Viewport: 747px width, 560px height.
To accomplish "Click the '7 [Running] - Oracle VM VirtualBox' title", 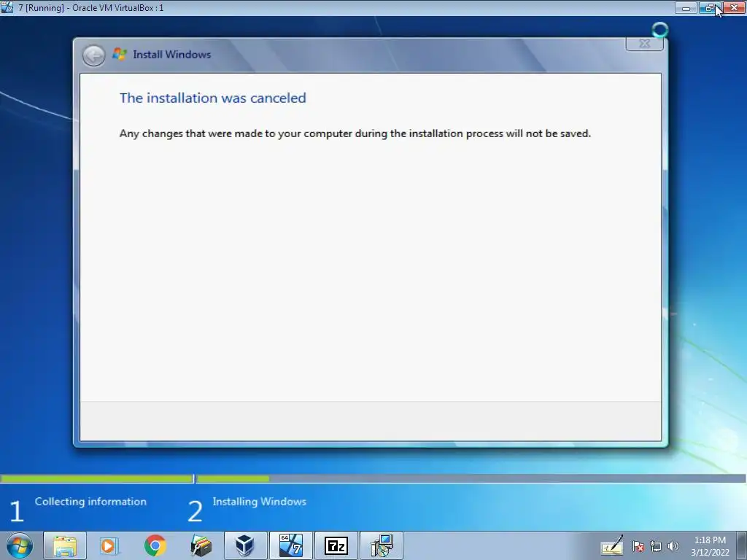I will click(x=90, y=7).
